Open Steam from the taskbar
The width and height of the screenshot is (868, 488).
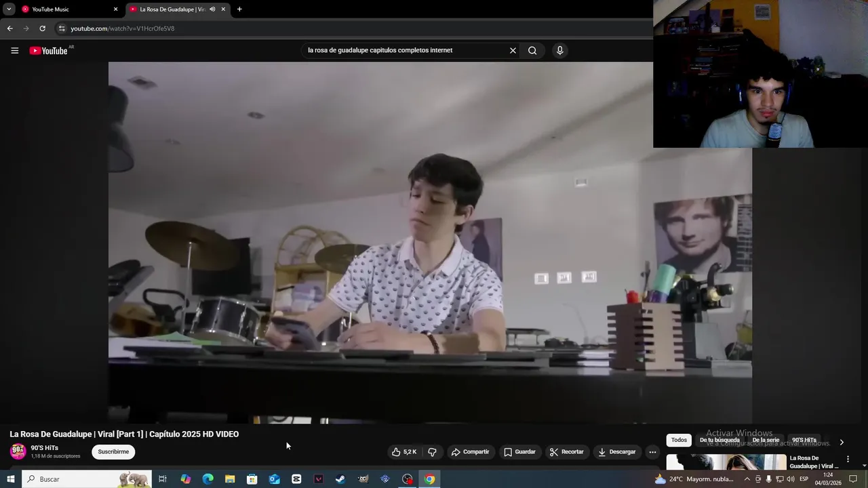pyautogui.click(x=340, y=479)
